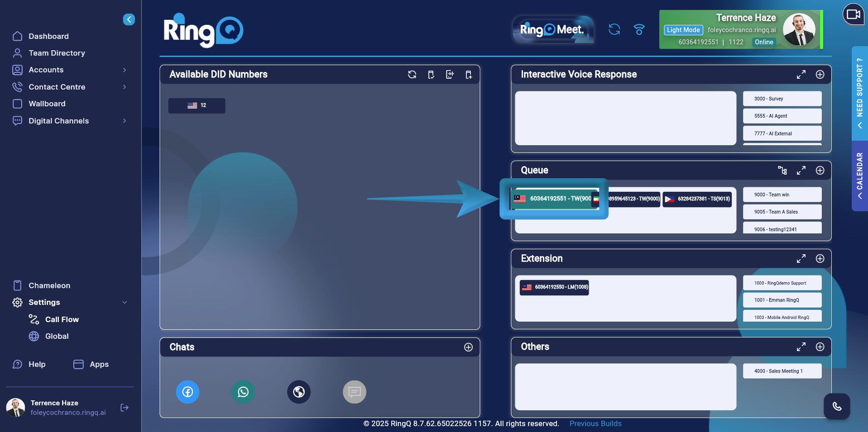The width and height of the screenshot is (868, 432).
Task: Click the logout icon beside Terrence Haze
Action: pos(125,408)
